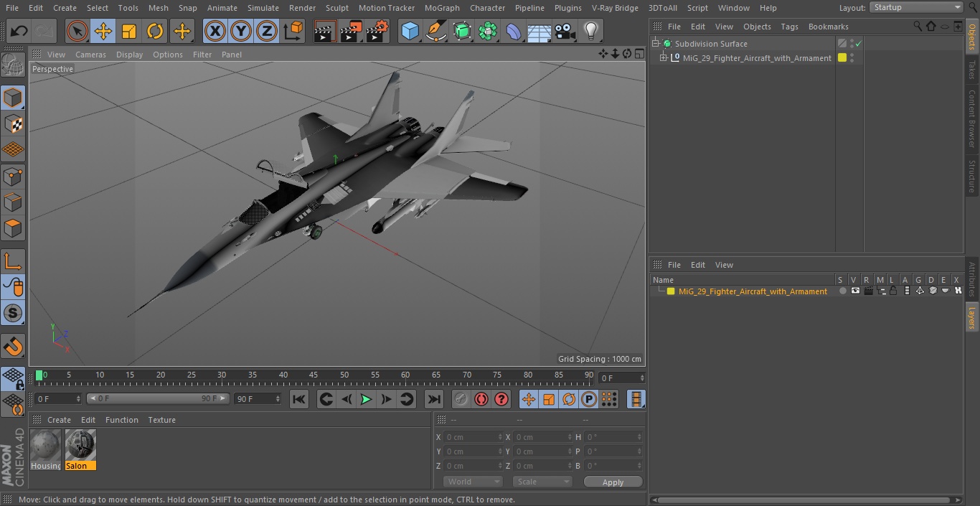Open Edit Render Settings icon
980x506 pixels.
[377, 31]
